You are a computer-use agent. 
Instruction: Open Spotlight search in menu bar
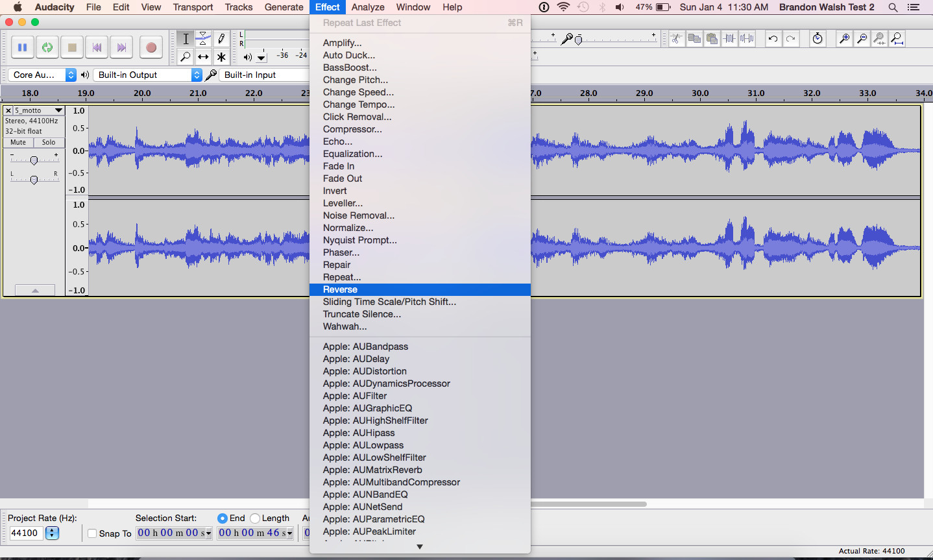893,7
